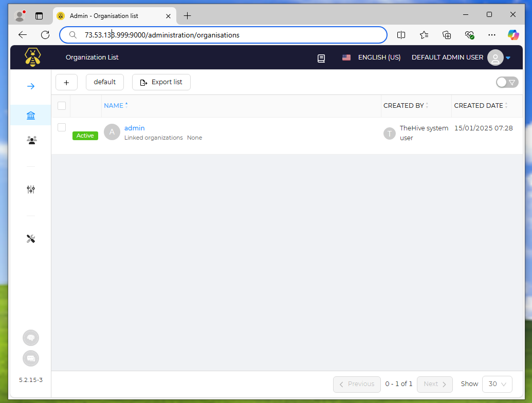The height and width of the screenshot is (403, 532).
Task: Open the Organizations bank icon in sidebar
Action: (x=31, y=116)
